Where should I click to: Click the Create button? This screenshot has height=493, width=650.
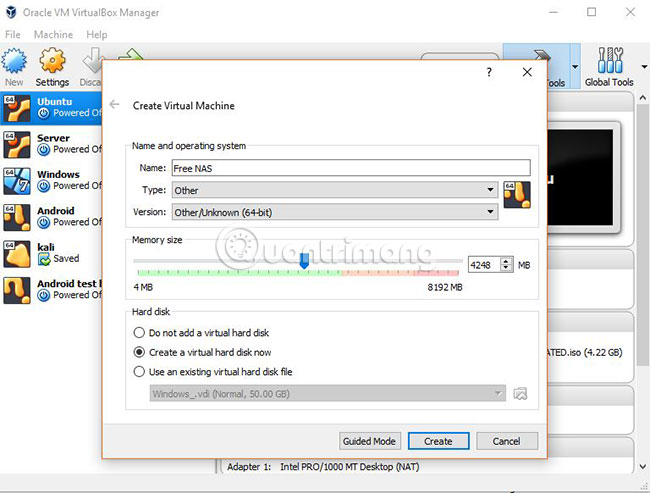(x=438, y=441)
